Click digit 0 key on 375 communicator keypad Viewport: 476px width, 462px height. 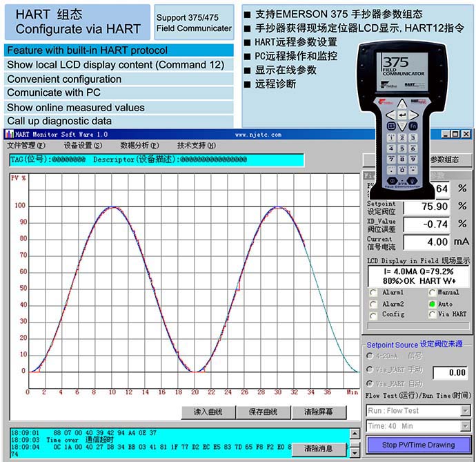[x=402, y=170]
